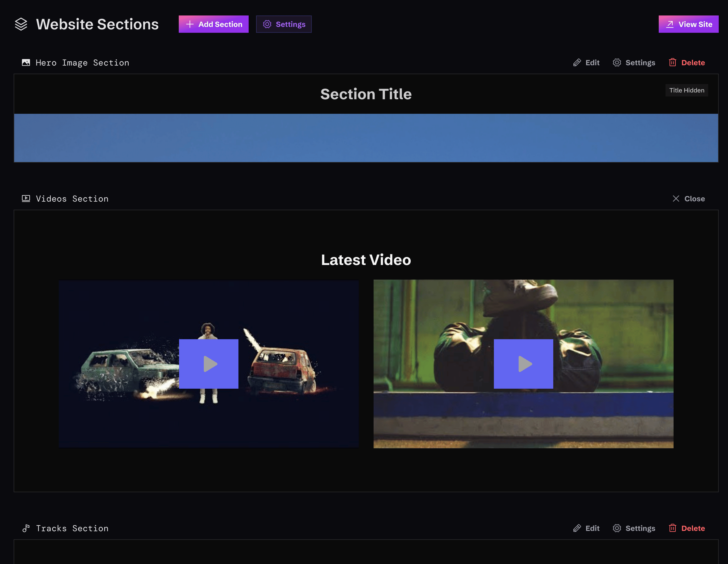The width and height of the screenshot is (728, 564).
Task: Delete the Hero Image Section
Action: tap(687, 63)
